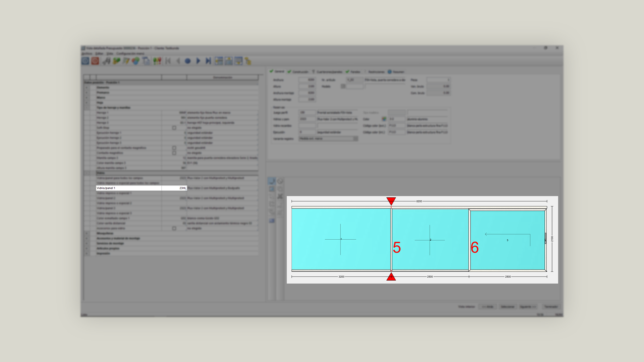Click the Atrás button
This screenshot has width=644, height=362.
pos(488,307)
